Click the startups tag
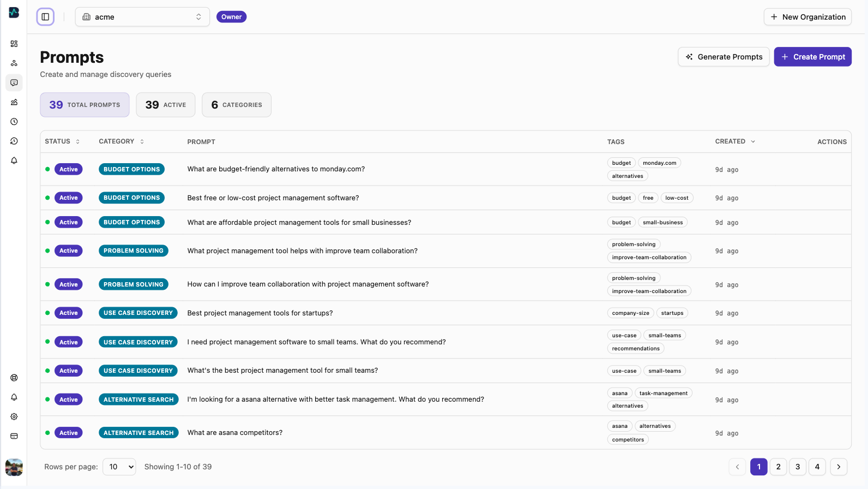The height and width of the screenshot is (489, 868). click(672, 313)
